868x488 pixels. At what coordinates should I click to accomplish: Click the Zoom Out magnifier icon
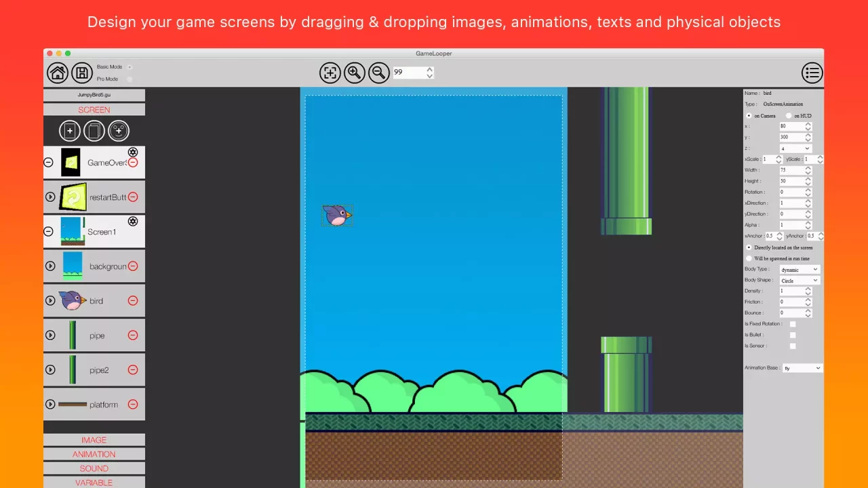pos(378,73)
